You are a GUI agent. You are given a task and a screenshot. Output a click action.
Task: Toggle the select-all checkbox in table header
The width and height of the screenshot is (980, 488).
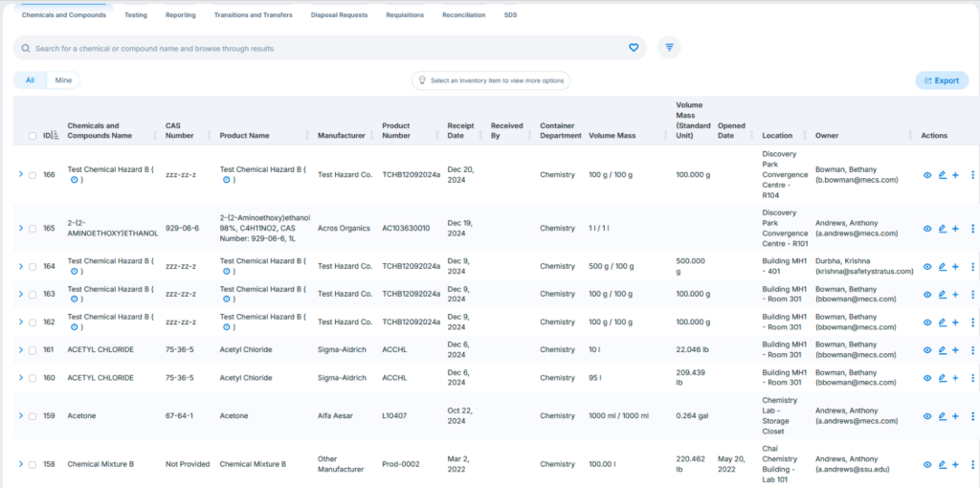pyautogui.click(x=33, y=136)
